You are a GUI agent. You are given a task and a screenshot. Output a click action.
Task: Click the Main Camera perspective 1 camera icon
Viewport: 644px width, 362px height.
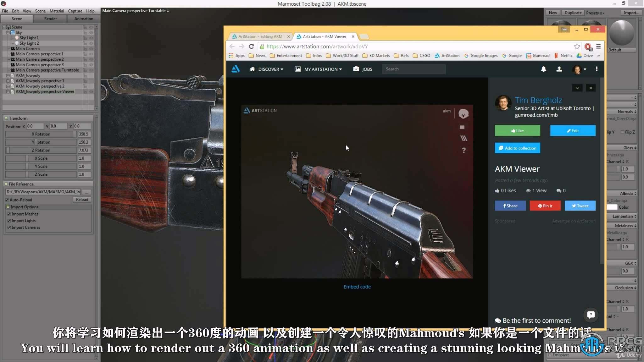coord(13,54)
